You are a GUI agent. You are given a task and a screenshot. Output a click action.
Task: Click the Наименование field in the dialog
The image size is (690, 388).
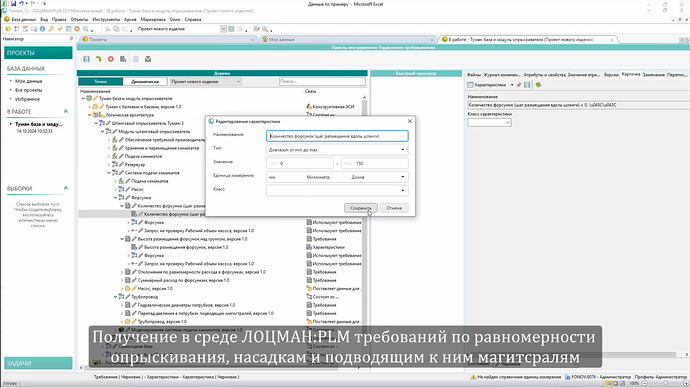click(337, 136)
